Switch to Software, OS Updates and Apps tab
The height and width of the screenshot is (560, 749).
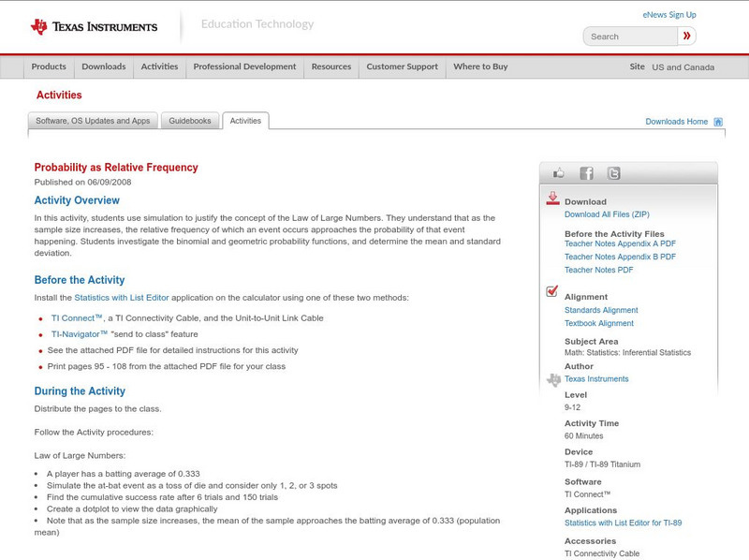click(93, 121)
